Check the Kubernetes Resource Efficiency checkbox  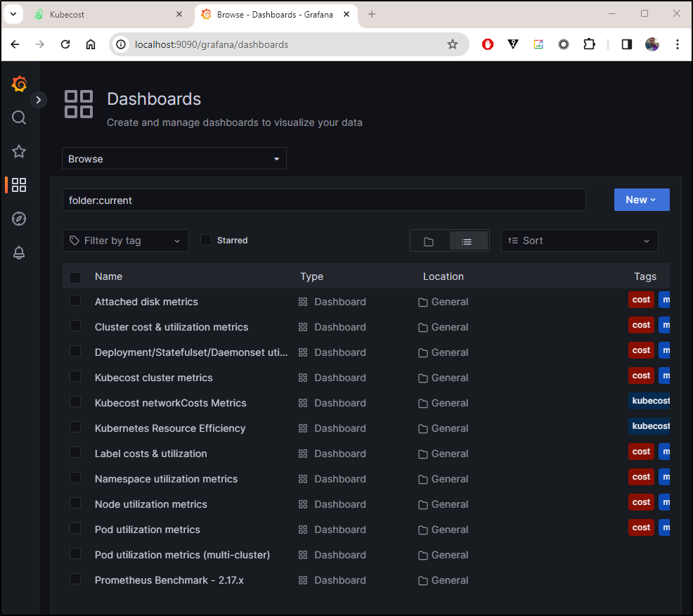click(75, 427)
